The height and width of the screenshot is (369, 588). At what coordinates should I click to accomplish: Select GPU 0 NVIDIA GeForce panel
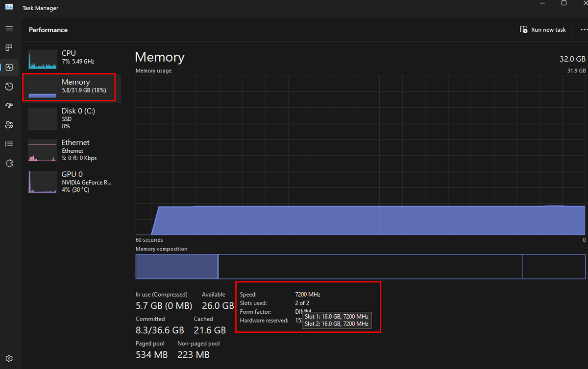pyautogui.click(x=69, y=181)
